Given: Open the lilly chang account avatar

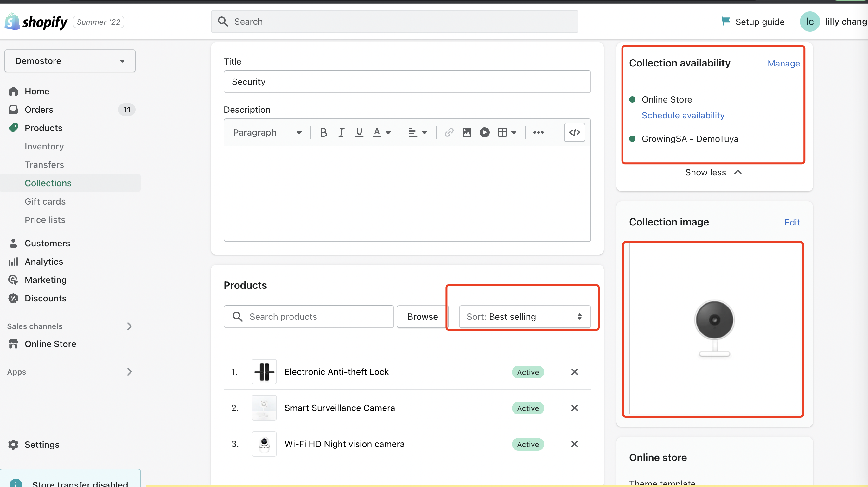Looking at the screenshot, I should 809,22.
